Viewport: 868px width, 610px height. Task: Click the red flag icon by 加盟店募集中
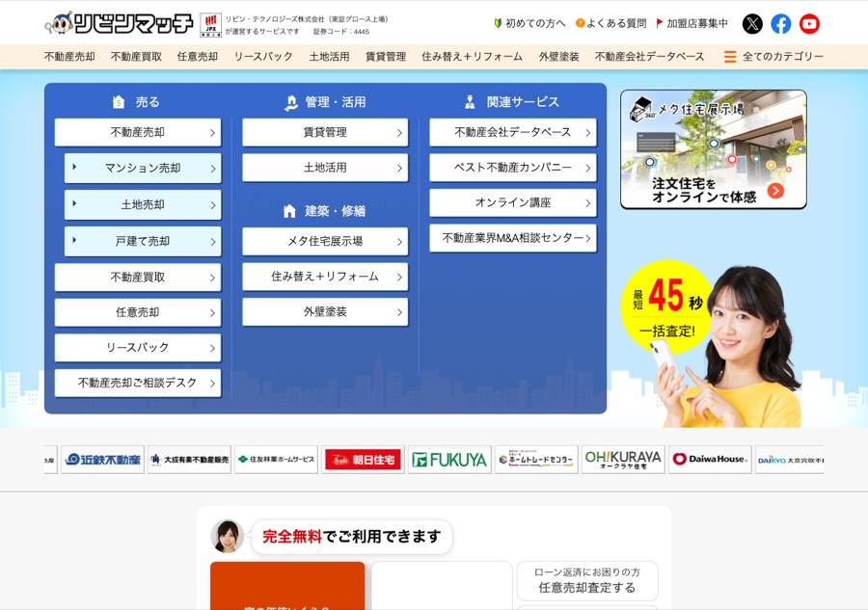[x=660, y=23]
